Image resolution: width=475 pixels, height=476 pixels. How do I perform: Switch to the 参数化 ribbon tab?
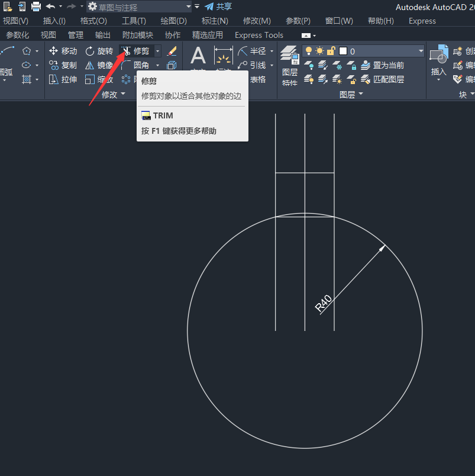[x=18, y=35]
